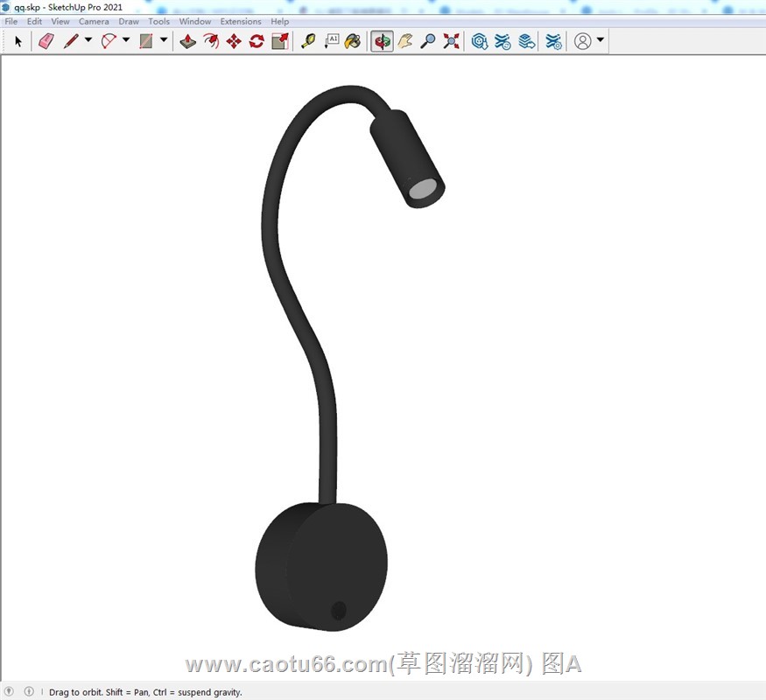Select the Zoom magnifier tool
Viewport: 766px width, 700px height.
point(428,41)
